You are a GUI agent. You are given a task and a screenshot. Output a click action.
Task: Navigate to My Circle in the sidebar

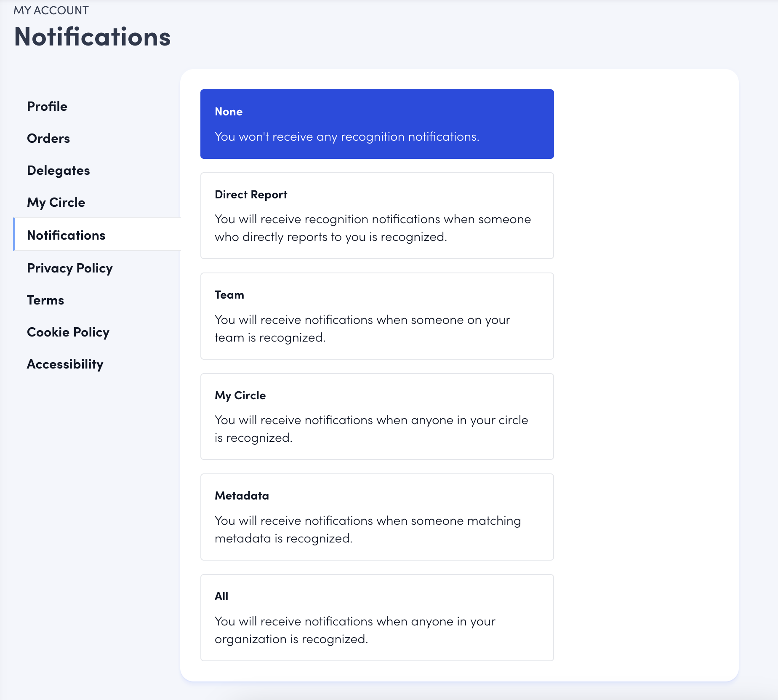[56, 202]
